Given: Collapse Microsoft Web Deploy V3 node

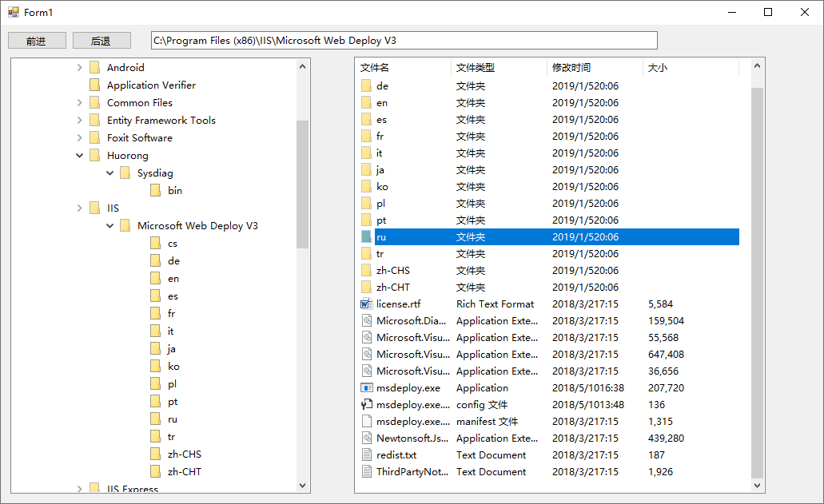Looking at the screenshot, I should (x=109, y=226).
